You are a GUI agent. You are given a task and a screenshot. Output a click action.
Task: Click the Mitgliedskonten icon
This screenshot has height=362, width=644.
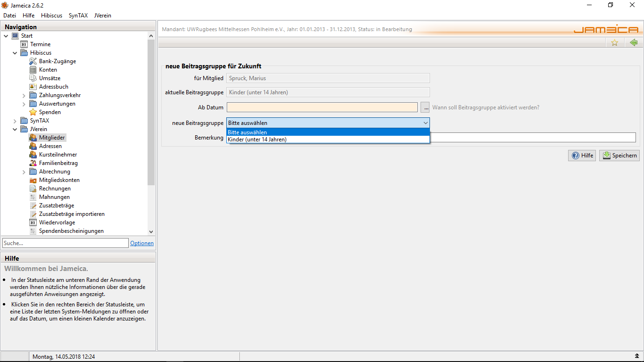pos(33,180)
